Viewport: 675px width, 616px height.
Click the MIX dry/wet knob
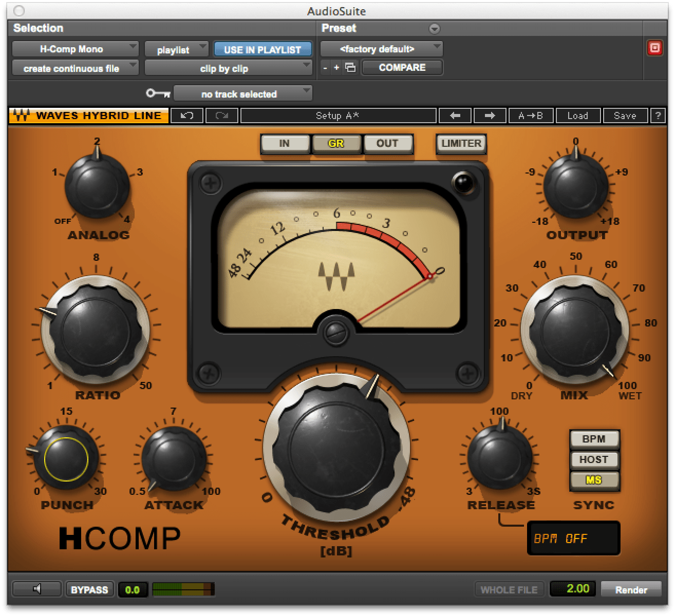(574, 329)
